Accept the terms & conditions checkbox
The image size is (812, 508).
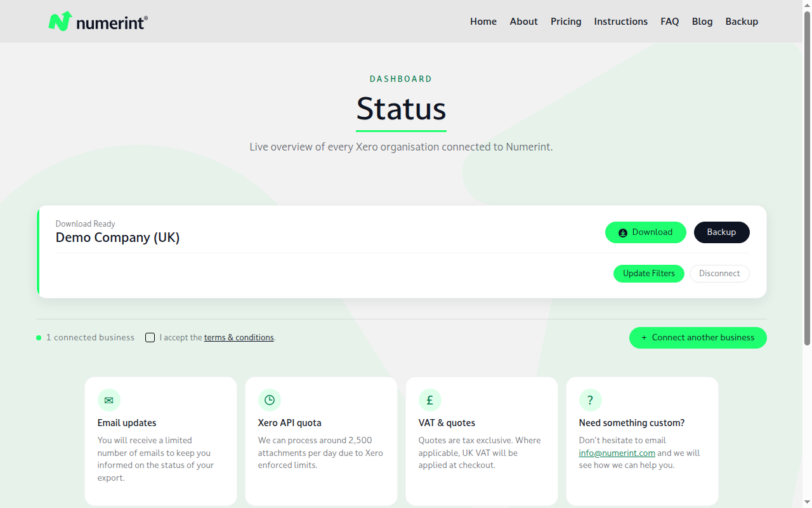(x=150, y=337)
